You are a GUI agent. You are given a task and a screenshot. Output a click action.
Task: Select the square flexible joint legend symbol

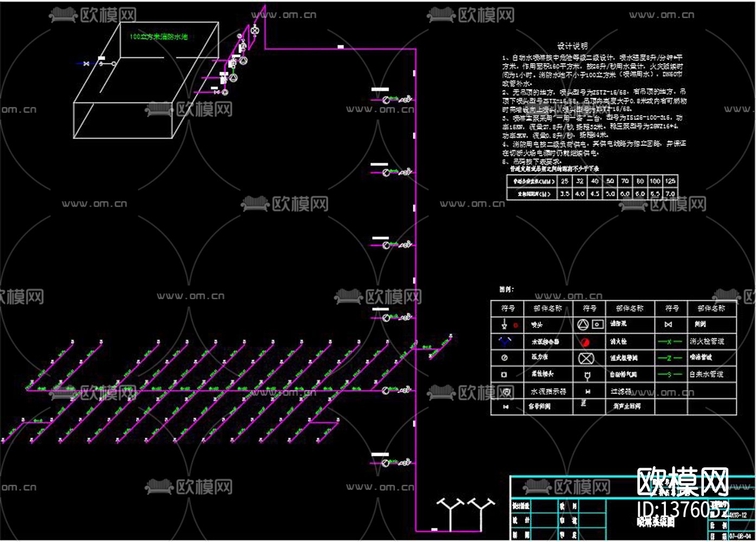(505, 375)
